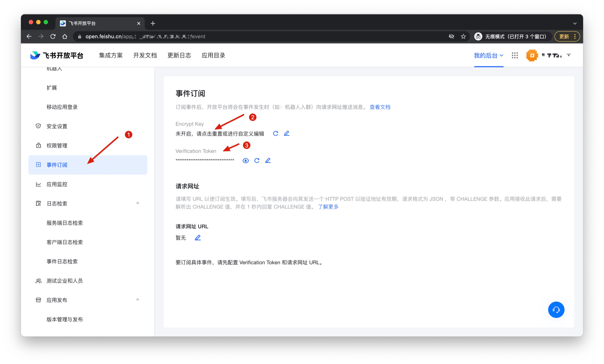Reveal the hidden Verification Token
This screenshot has width=604, height=364.
(x=246, y=161)
